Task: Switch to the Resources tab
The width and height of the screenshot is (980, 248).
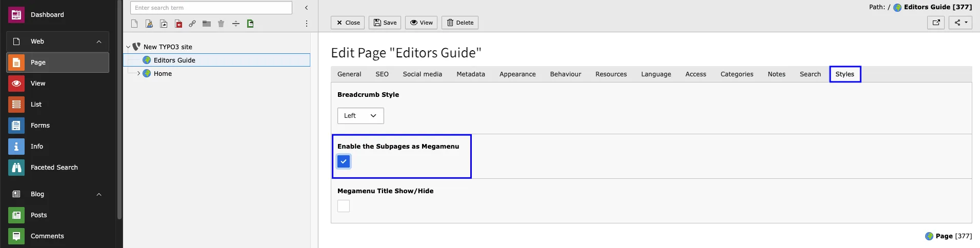Action: (611, 74)
